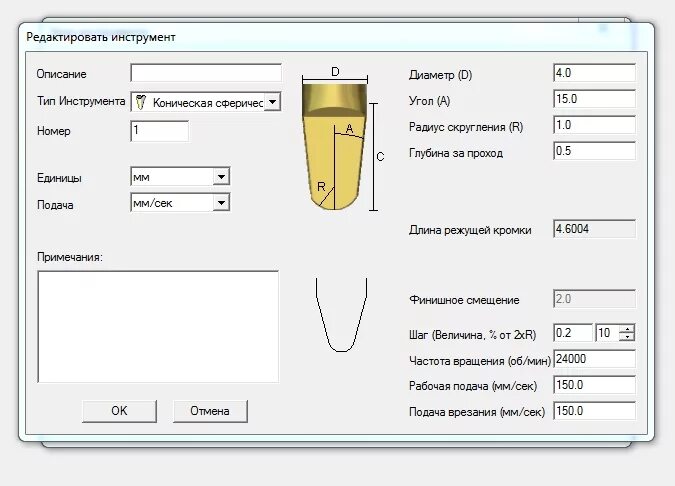Click inside the Примечания notes box
The height and width of the screenshot is (486, 675).
click(158, 326)
